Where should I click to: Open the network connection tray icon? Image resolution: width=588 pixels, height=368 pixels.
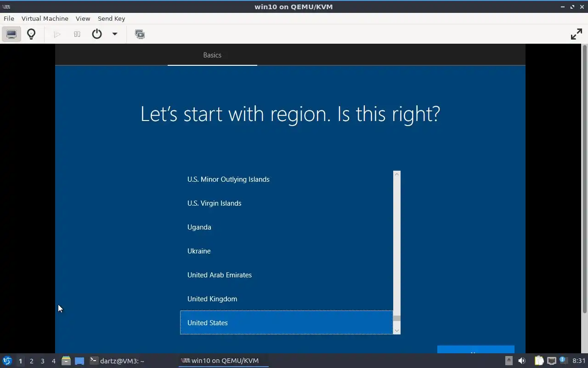(x=551, y=361)
